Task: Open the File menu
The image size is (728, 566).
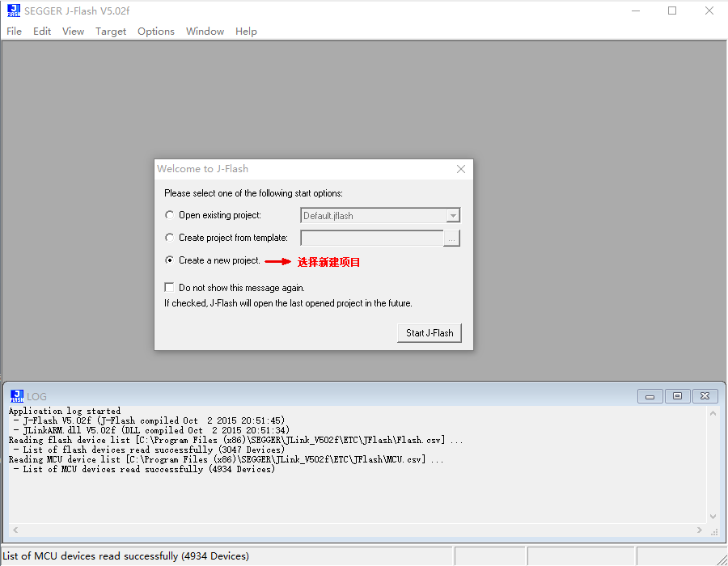Action: click(x=14, y=32)
